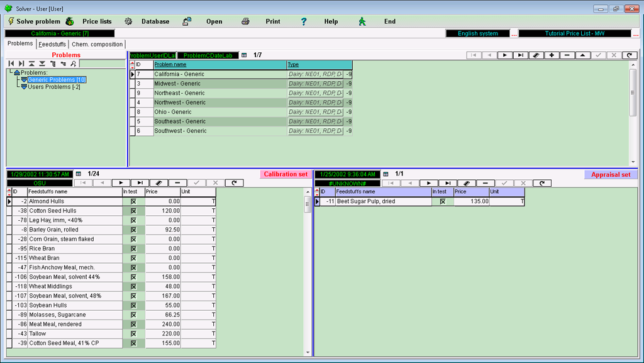The image size is (644, 363).
Task: Click the Calibration set list vertical scrollbar
Action: pos(308,277)
